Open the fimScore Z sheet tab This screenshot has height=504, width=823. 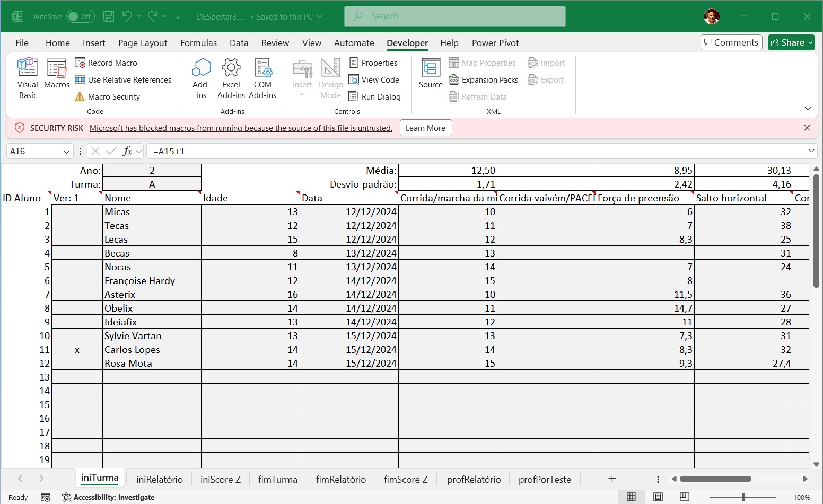tap(406, 479)
